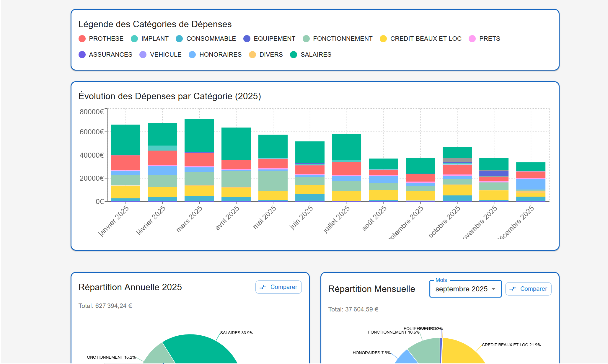
Task: Click the mars 2025 axis label
Action: click(189, 219)
